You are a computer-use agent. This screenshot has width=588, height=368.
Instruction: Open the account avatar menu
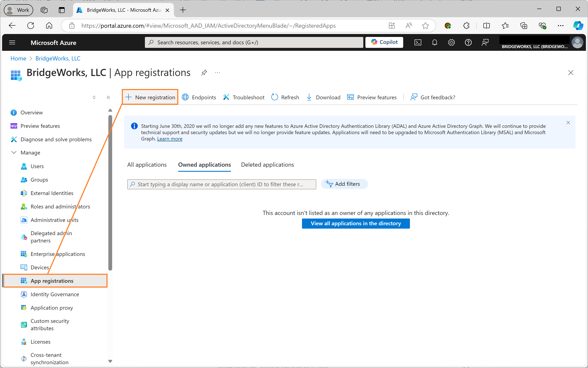point(577,43)
